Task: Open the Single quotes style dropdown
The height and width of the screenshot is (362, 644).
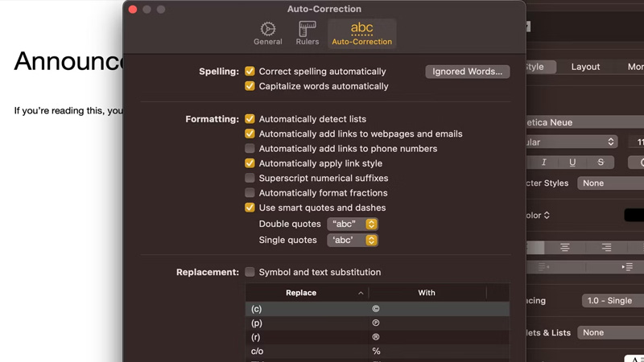Action: point(353,241)
